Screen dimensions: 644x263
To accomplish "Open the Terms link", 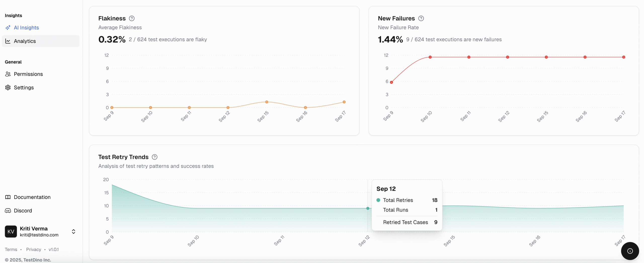I will (11, 249).
